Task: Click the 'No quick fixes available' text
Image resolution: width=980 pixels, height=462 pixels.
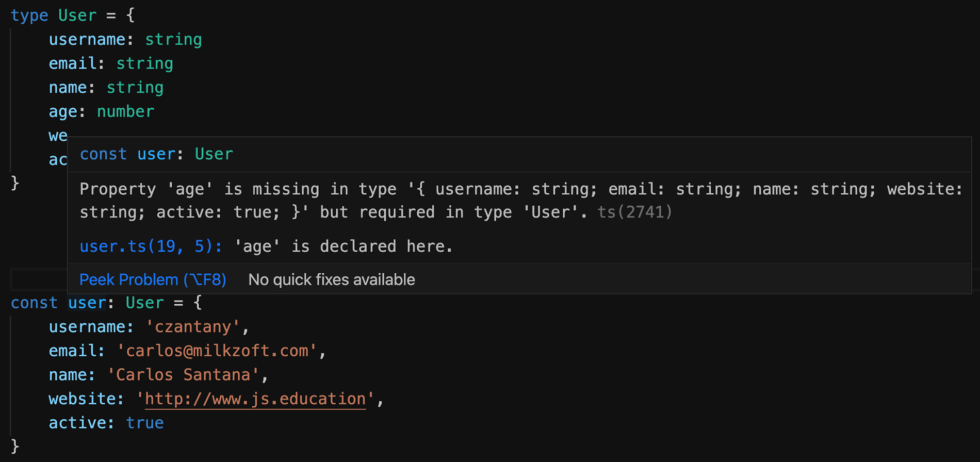Action: (331, 279)
